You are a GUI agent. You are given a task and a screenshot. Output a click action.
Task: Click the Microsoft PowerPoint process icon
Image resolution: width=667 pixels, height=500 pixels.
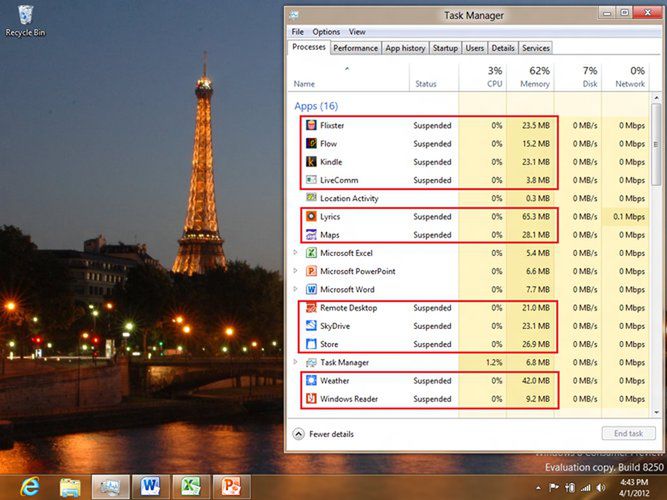pyautogui.click(x=311, y=271)
